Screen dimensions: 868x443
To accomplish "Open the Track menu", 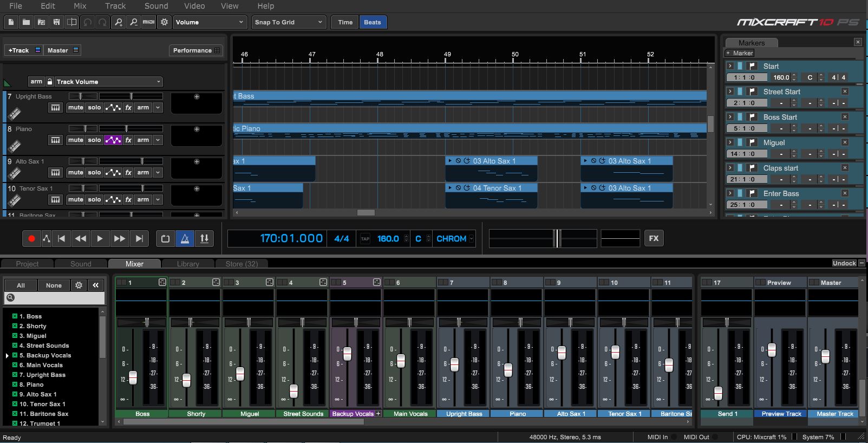I will click(x=115, y=6).
